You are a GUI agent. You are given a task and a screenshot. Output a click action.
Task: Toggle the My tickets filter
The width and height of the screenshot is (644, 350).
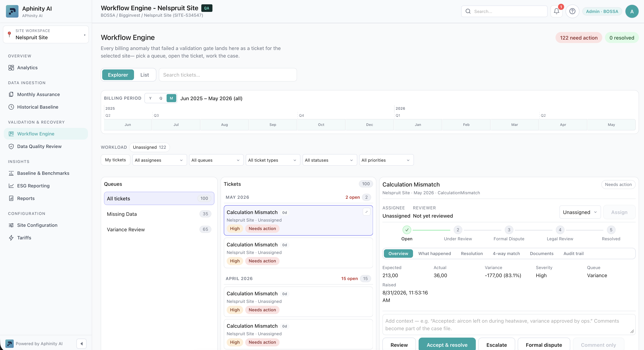pyautogui.click(x=115, y=160)
